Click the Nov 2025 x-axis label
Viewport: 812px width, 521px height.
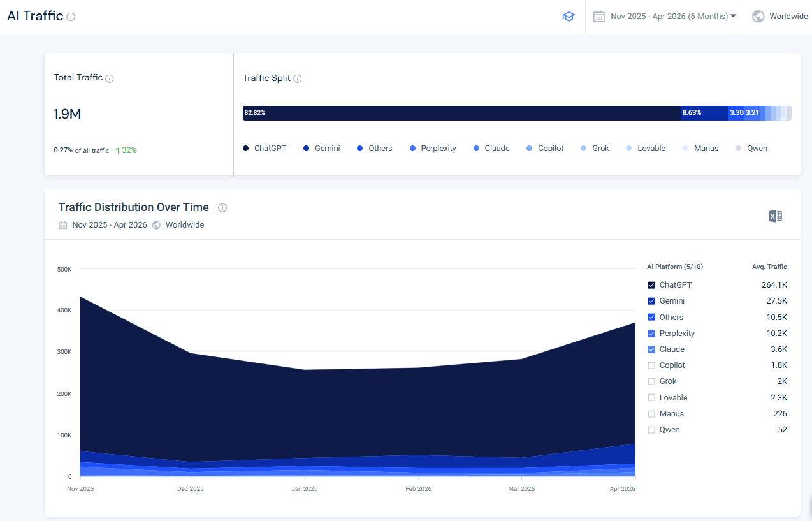pos(80,489)
